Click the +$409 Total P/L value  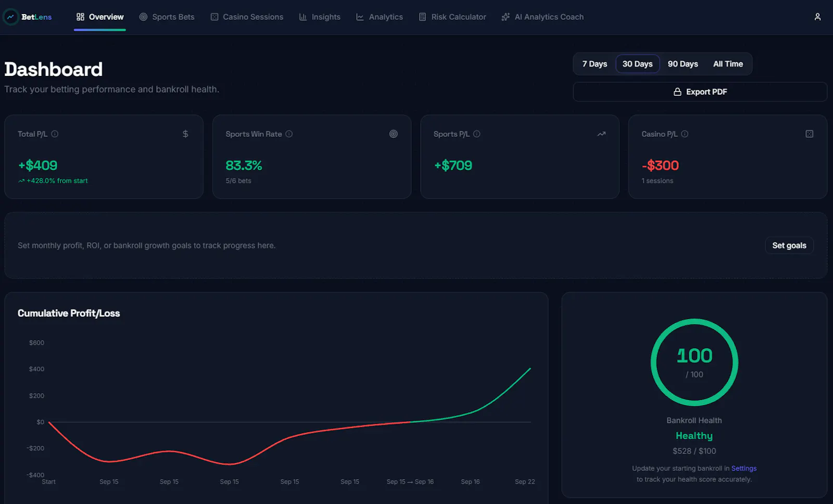pyautogui.click(x=38, y=165)
